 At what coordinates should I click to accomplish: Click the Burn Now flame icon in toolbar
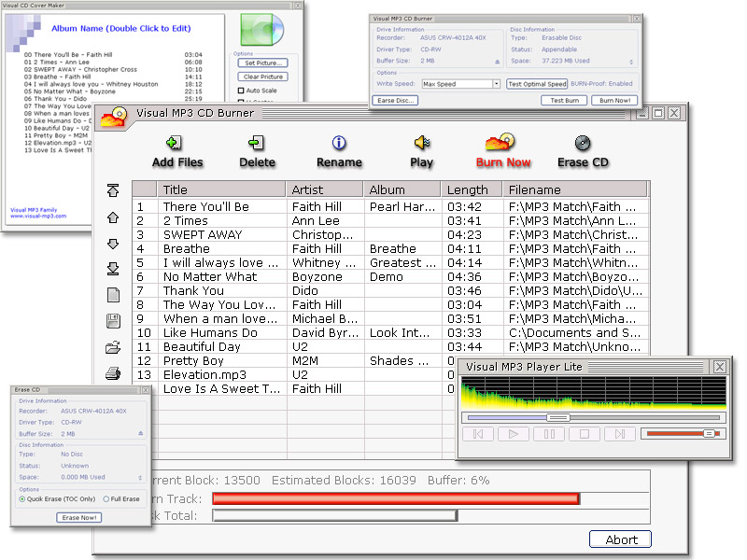point(500,142)
